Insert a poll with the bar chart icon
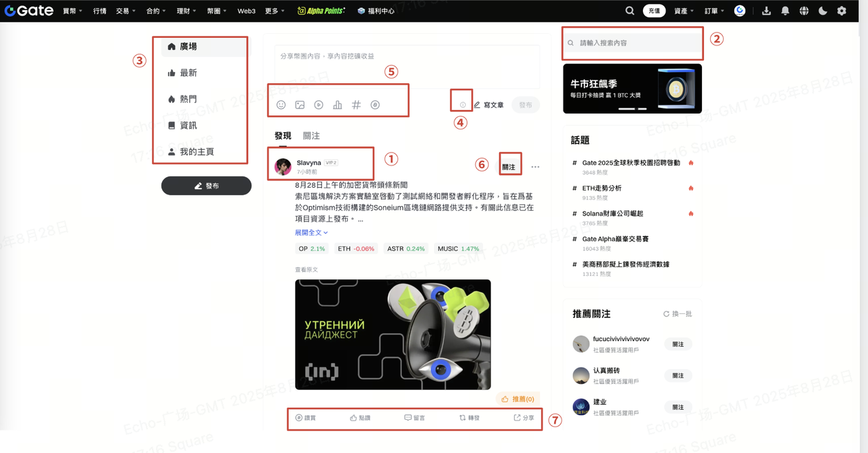Viewport: 868px width, 453px height. click(337, 105)
